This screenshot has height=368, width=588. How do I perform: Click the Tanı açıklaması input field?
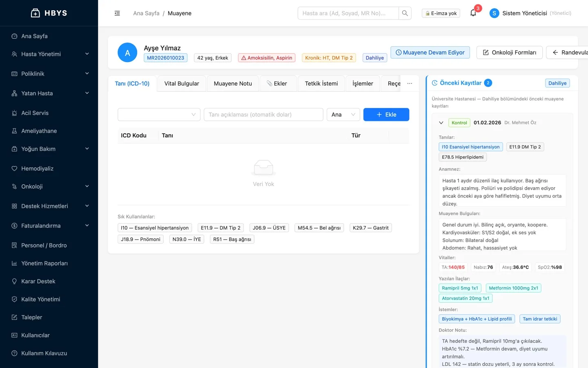tap(263, 114)
